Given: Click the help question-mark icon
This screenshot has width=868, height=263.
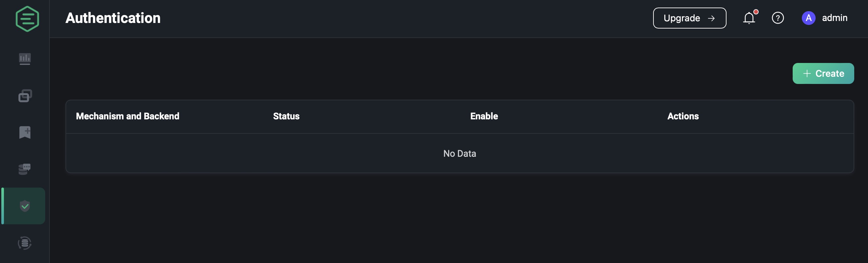Looking at the screenshot, I should [x=778, y=18].
